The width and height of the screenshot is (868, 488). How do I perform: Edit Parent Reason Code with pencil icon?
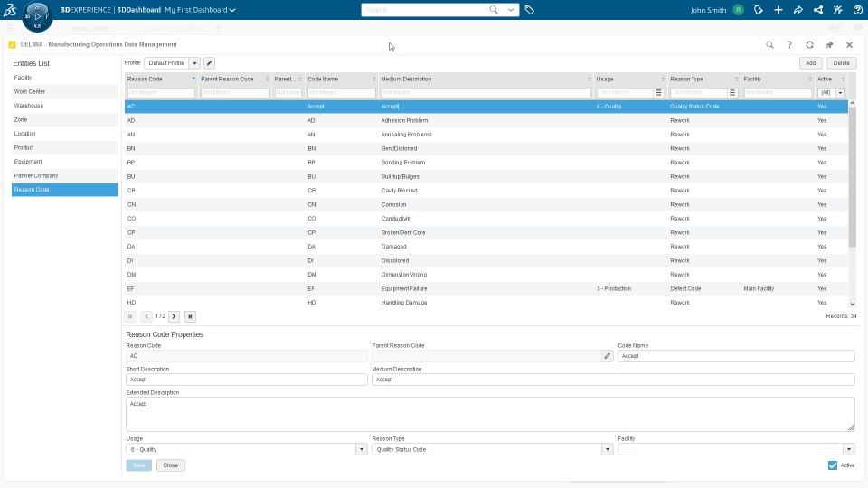(608, 356)
